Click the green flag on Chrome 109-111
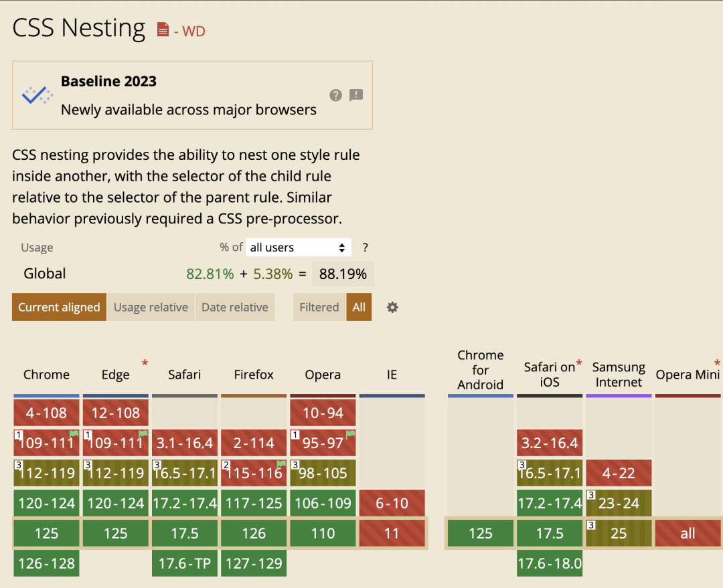The image size is (723, 588). [74, 433]
